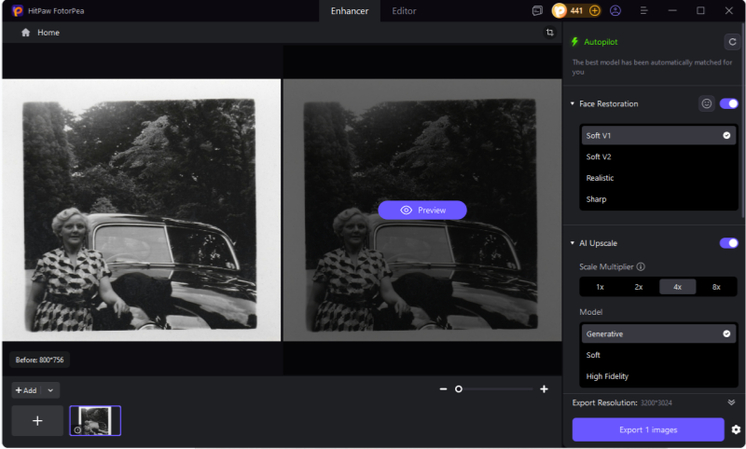This screenshot has width=746, height=449.
Task: Open the hamburger menu icon
Action: click(644, 10)
